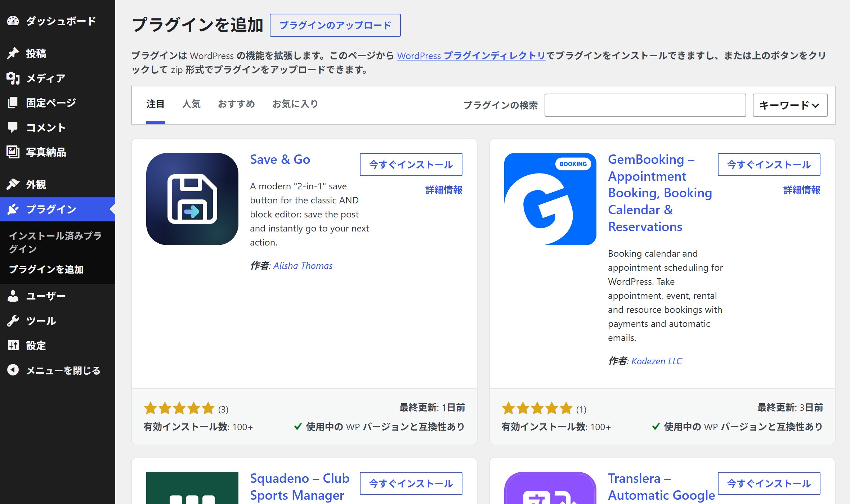Image resolution: width=850 pixels, height=504 pixels.
Task: Click the Save & Go floppy disk thumbnail
Action: pos(192,199)
